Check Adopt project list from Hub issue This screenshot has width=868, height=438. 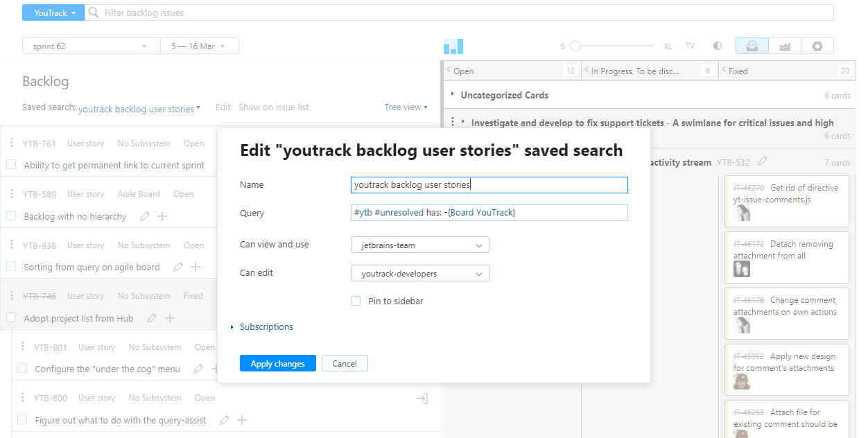pos(10,318)
